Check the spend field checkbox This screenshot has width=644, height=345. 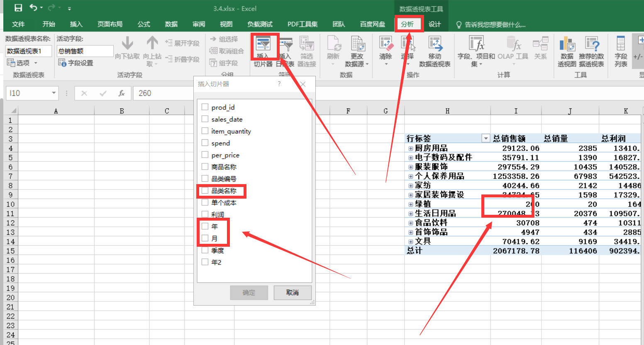[x=205, y=143]
